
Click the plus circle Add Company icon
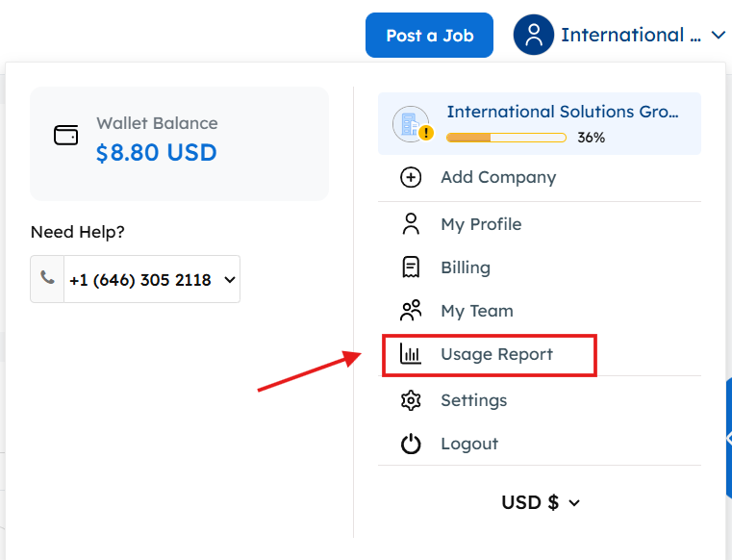click(x=411, y=177)
